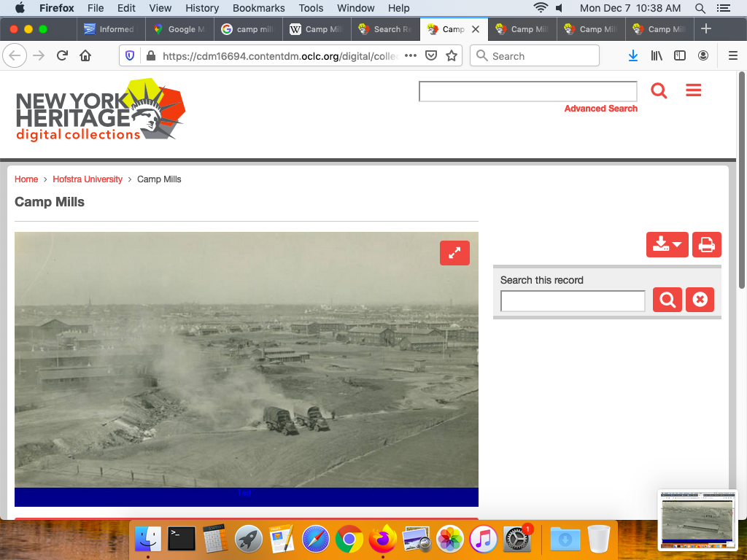The width and height of the screenshot is (747, 560).
Task: Toggle the Firefox sidebar view
Action: coord(679,56)
